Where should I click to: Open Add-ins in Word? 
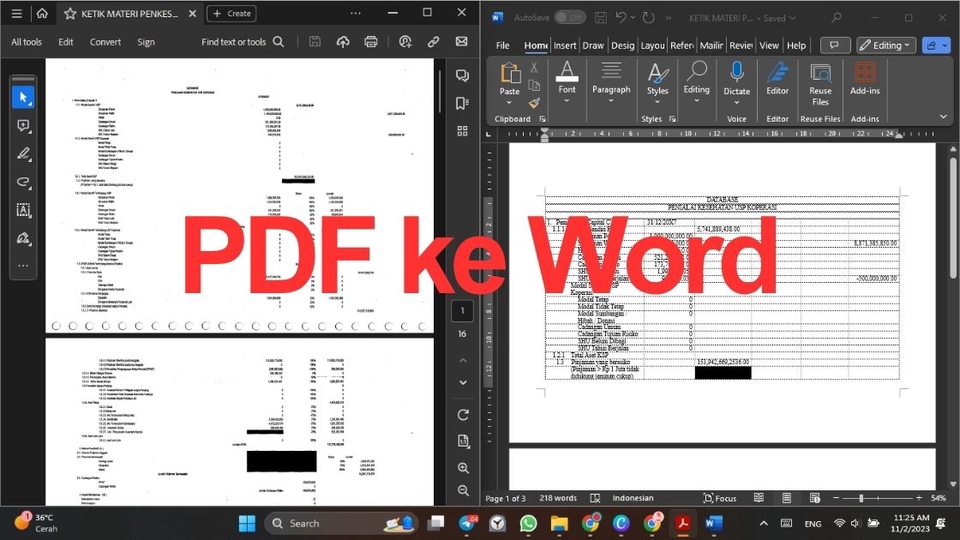pyautogui.click(x=864, y=78)
